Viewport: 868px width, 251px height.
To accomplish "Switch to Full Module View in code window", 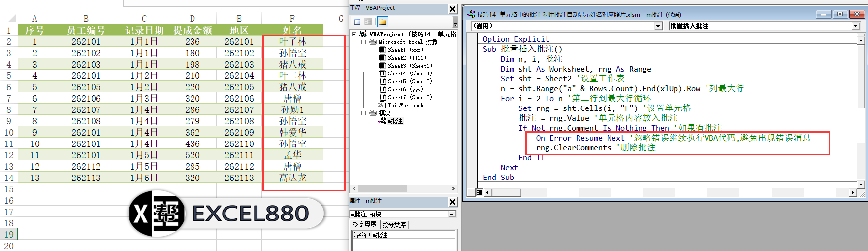I will (479, 192).
